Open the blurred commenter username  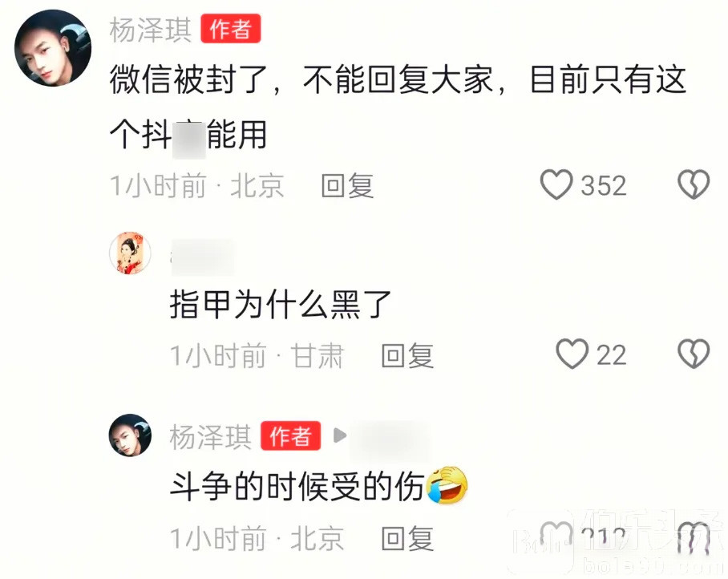point(203,257)
